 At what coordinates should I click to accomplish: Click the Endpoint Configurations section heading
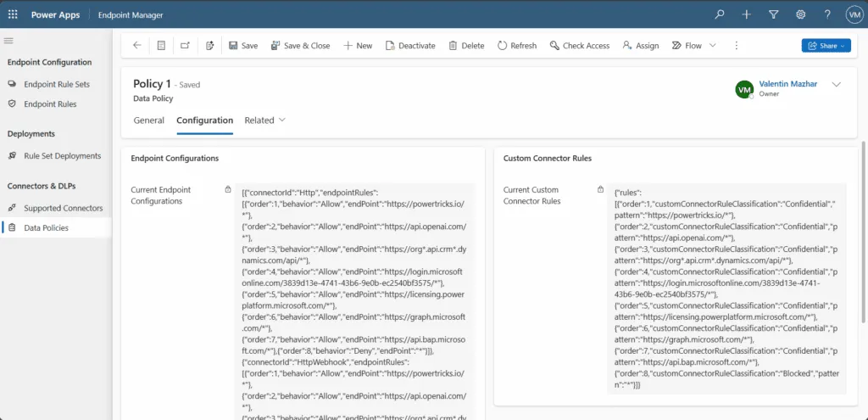[x=175, y=158]
